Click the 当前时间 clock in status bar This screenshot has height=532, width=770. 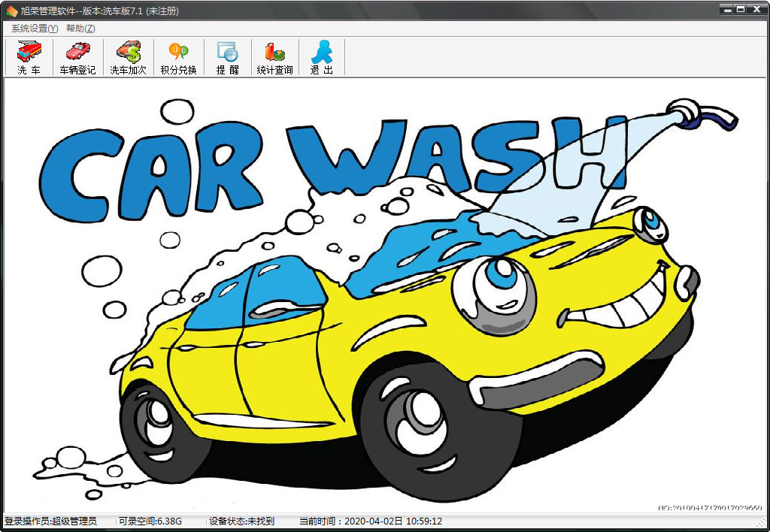[370, 521]
